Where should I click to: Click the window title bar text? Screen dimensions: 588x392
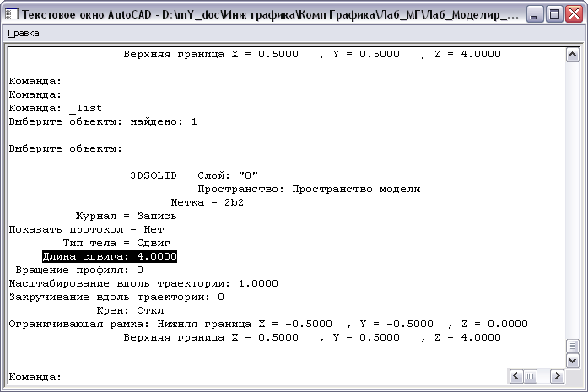[x=270, y=14]
